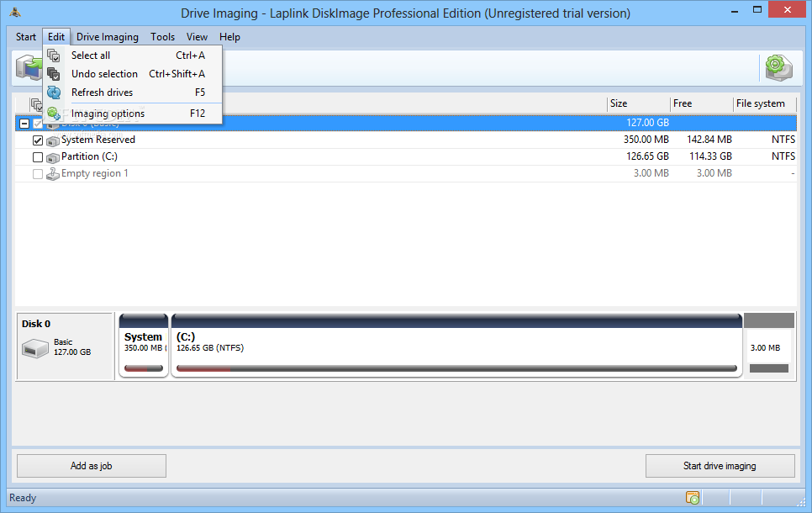Select the Partition (C:) row
This screenshot has width=812, height=513.
[406, 156]
